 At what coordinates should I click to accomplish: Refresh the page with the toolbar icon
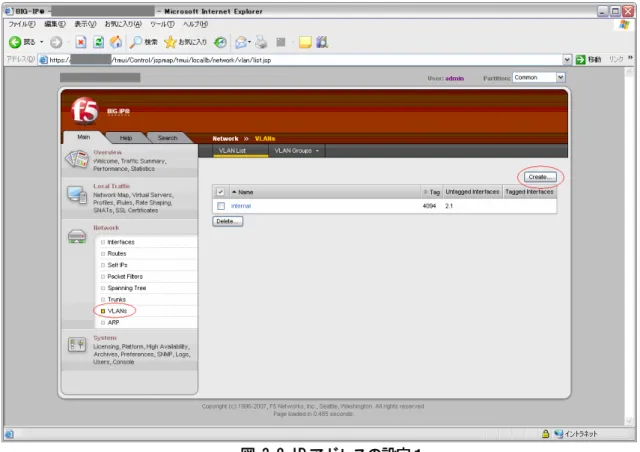click(x=98, y=42)
